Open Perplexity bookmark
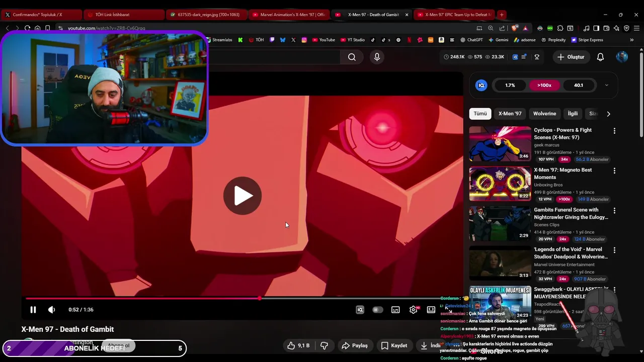Image resolution: width=644 pixels, height=362 pixels. coord(553,40)
